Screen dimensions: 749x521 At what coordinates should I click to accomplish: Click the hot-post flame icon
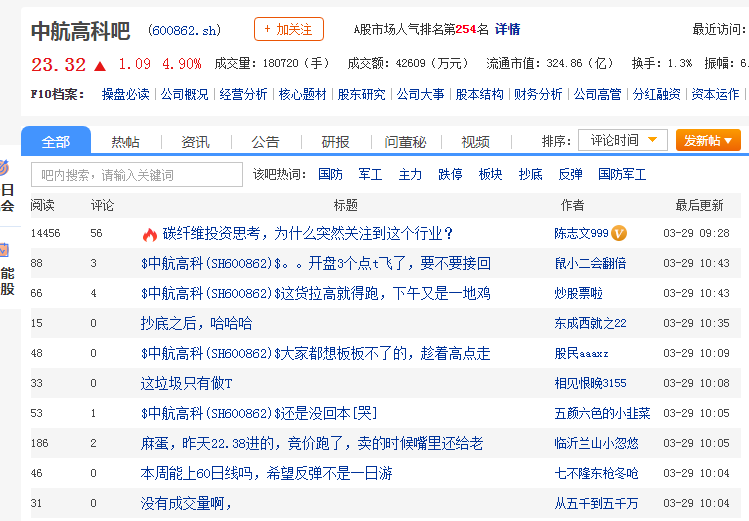150,234
